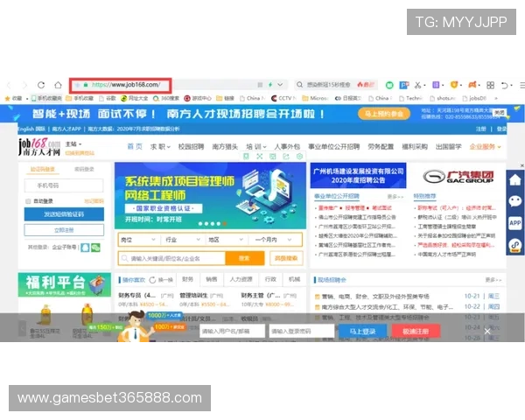
Task: Click the browser forward arrow
Action: pyautogui.click(x=24, y=85)
